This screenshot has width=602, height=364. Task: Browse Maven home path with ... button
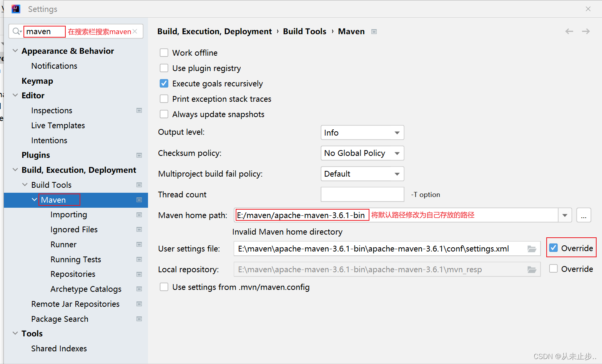pos(584,215)
